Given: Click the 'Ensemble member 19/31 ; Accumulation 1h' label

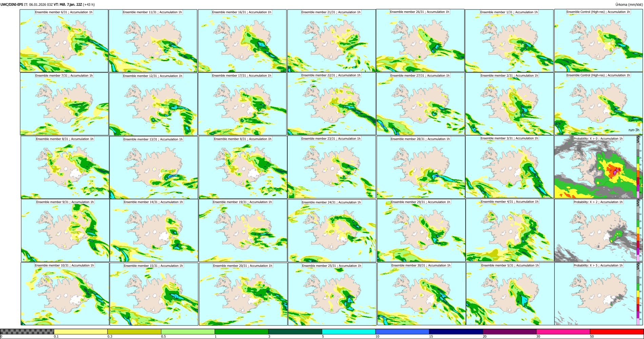Looking at the screenshot, I should [242, 202].
